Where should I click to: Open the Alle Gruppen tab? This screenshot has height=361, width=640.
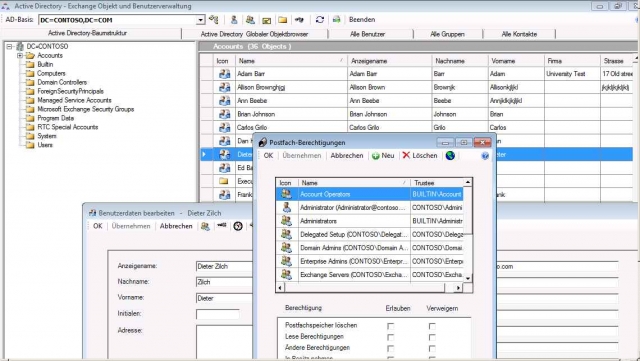[447, 34]
